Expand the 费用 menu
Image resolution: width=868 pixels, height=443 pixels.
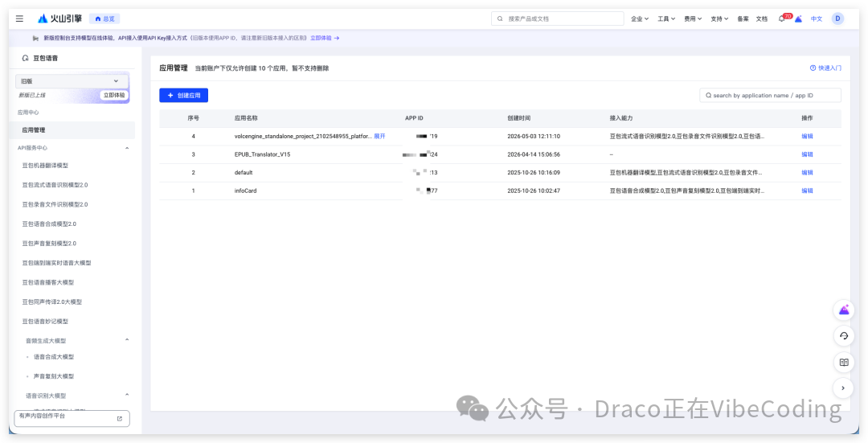pyautogui.click(x=693, y=18)
